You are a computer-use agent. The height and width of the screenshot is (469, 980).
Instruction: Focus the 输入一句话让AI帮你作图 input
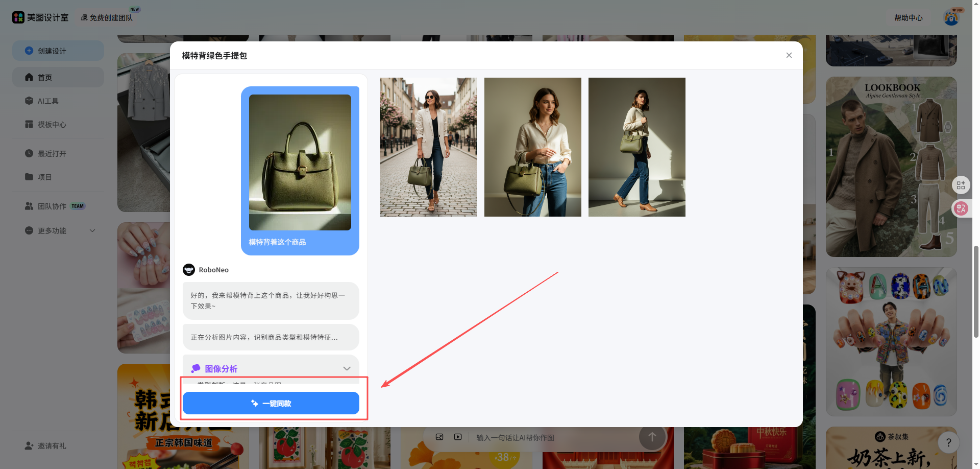[554, 437]
